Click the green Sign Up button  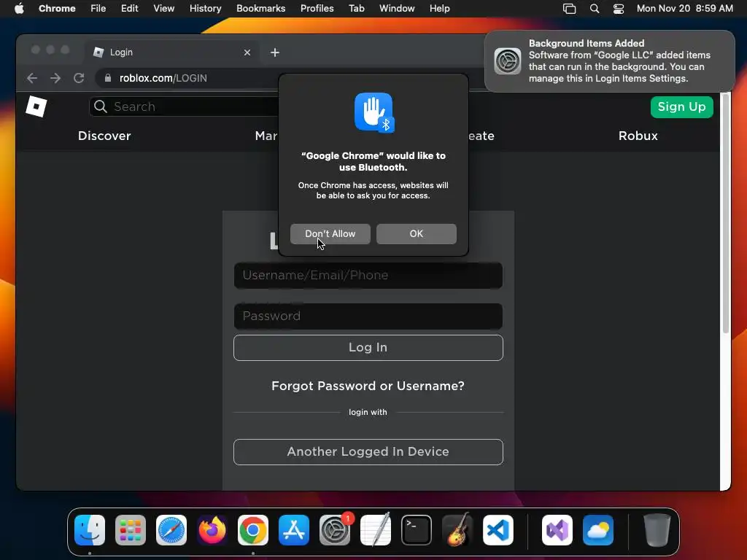pyautogui.click(x=682, y=106)
